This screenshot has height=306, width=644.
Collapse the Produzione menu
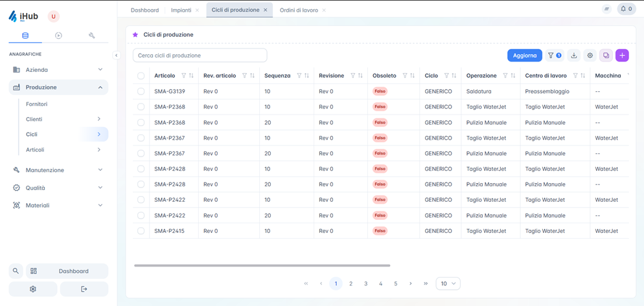[x=58, y=87]
